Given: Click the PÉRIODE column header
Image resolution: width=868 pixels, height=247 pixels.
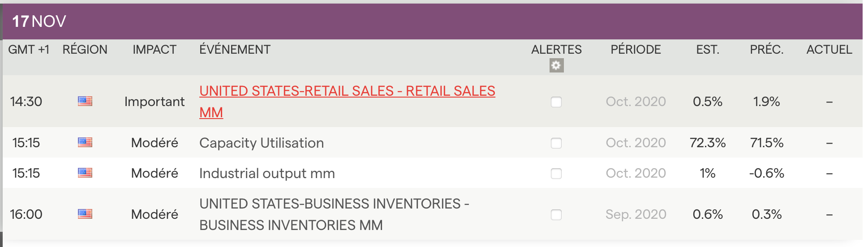Looking at the screenshot, I should (x=636, y=50).
